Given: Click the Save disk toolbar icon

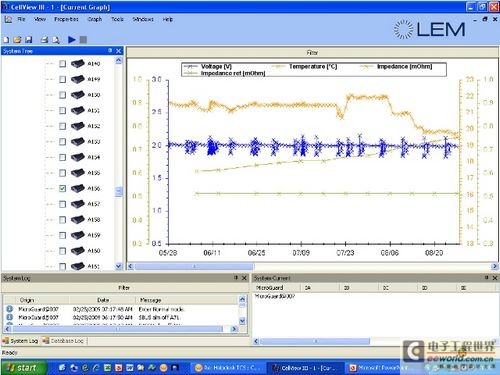Looking at the screenshot, I should point(29,40).
